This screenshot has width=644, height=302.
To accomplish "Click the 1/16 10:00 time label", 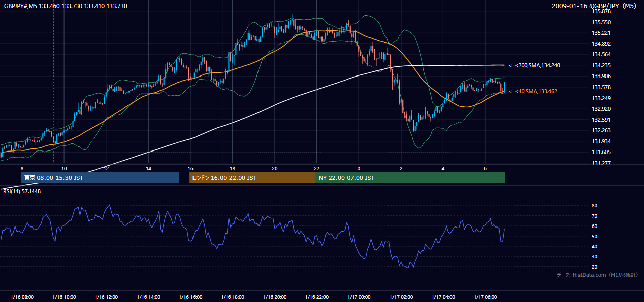I will tap(64, 297).
